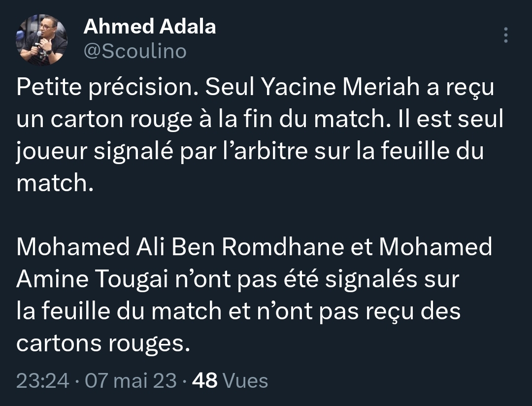532x406 pixels.
Task: View the 48 Vues count
Action: 230,380
